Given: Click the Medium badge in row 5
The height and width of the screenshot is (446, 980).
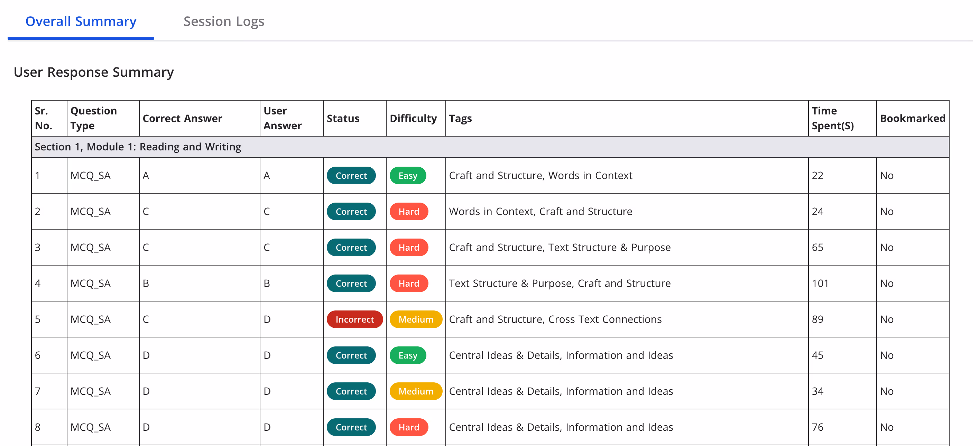Looking at the screenshot, I should pos(416,319).
